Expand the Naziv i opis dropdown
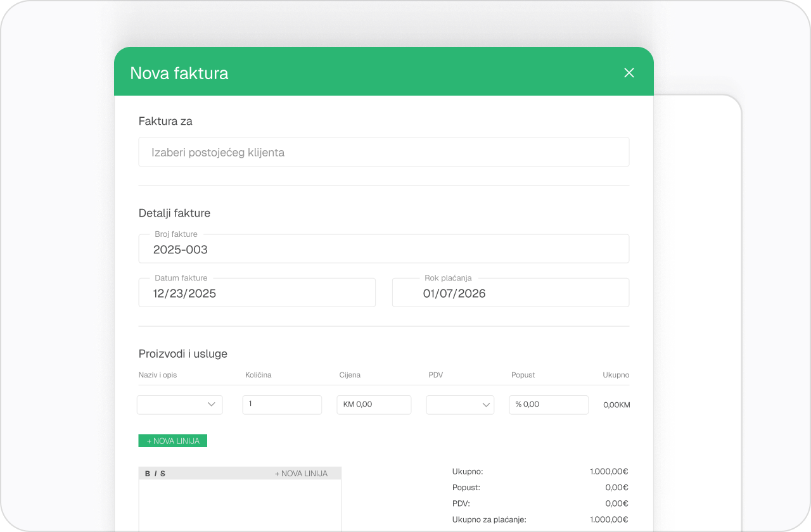This screenshot has height=532, width=811. tap(180, 405)
